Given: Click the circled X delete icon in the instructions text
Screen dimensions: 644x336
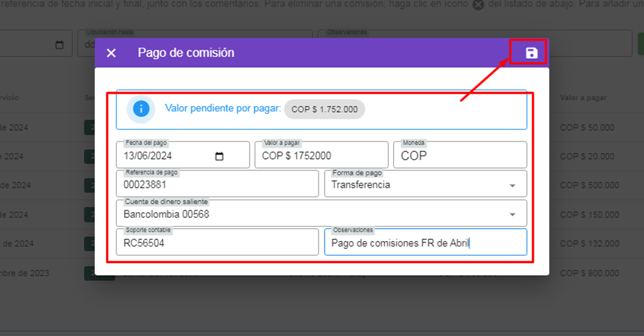Looking at the screenshot, I should (478, 6).
